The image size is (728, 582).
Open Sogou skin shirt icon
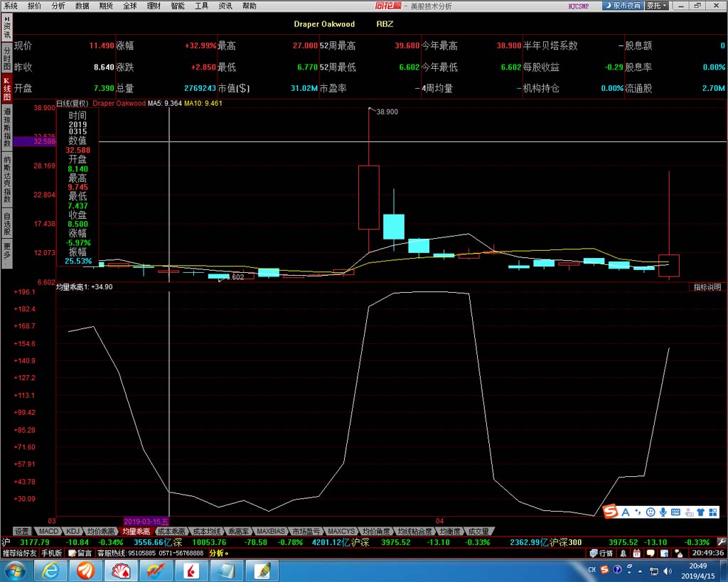pos(700,512)
